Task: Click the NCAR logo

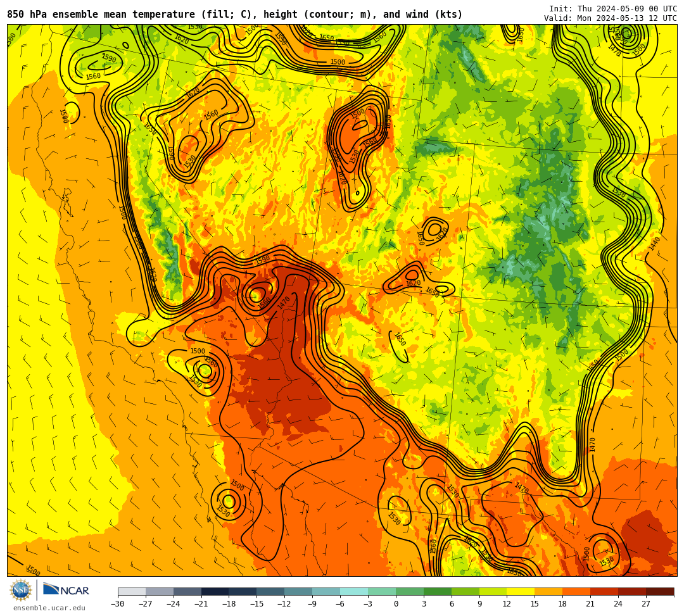Action: [66, 590]
